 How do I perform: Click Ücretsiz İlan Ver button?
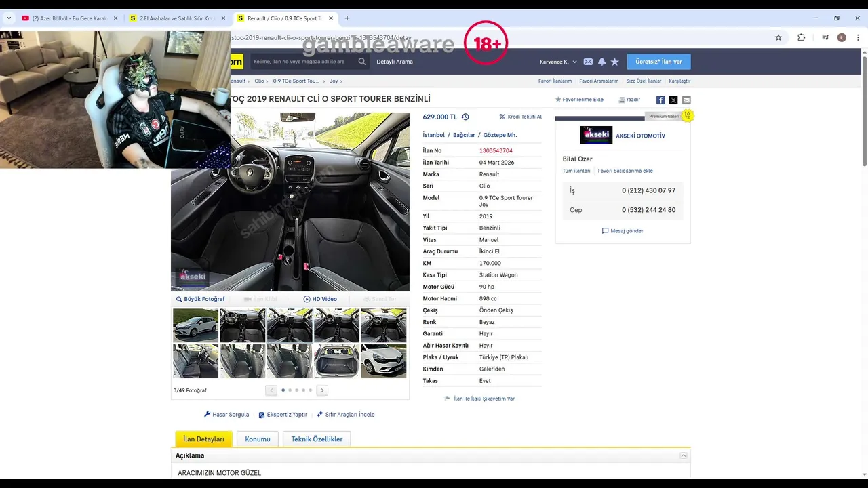pyautogui.click(x=658, y=62)
